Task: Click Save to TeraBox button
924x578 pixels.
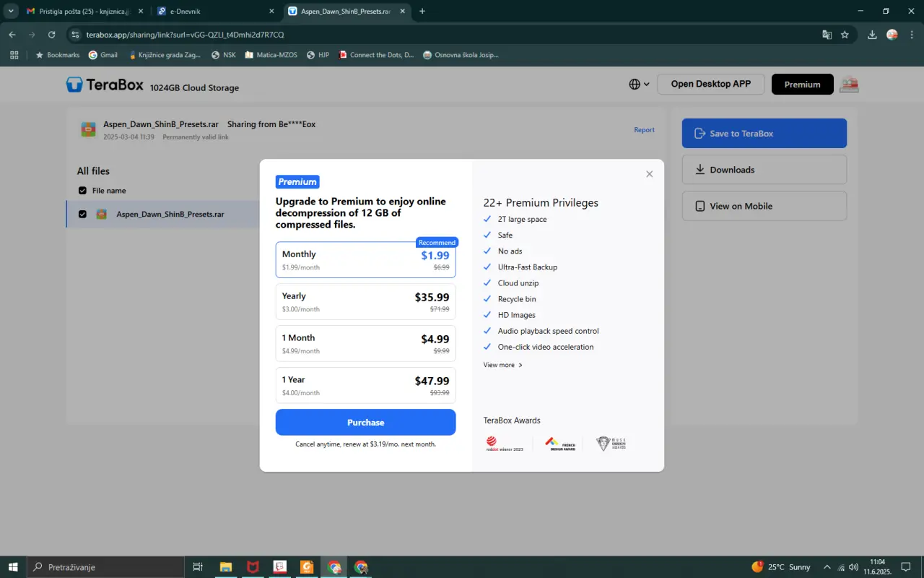Action: (x=764, y=134)
